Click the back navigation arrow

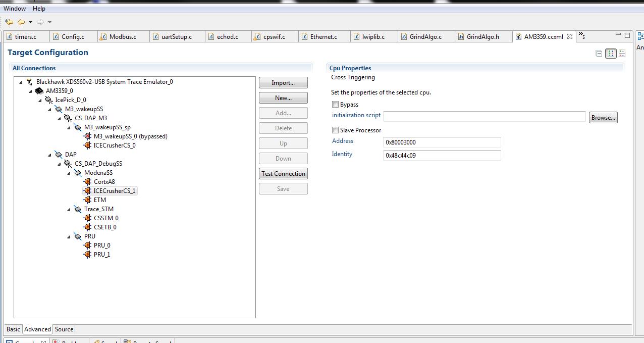click(x=21, y=22)
